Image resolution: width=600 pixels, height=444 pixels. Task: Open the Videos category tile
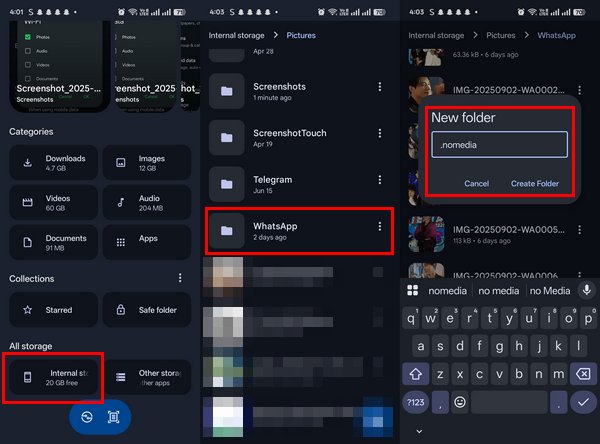tap(53, 203)
